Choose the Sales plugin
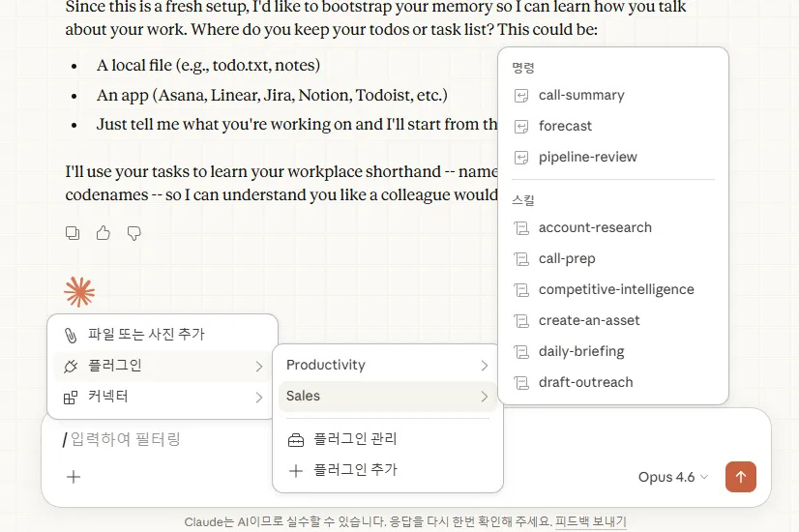Image resolution: width=799 pixels, height=532 pixels. tap(388, 396)
